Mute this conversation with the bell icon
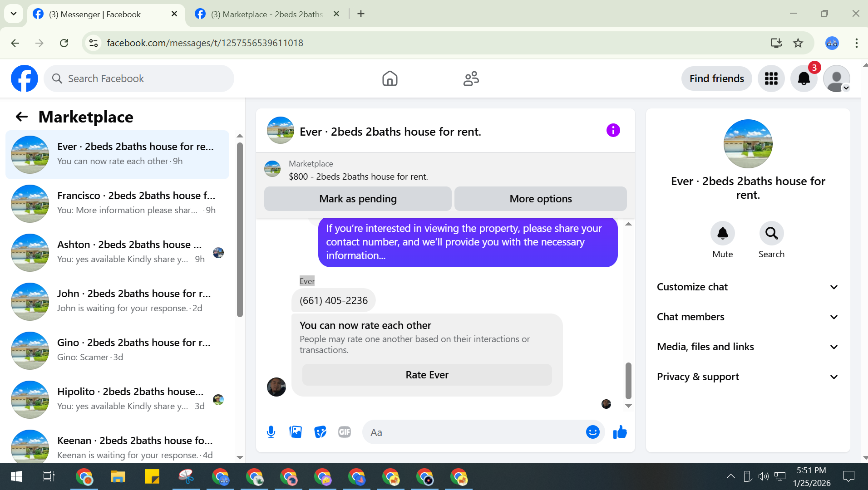 [x=722, y=233]
